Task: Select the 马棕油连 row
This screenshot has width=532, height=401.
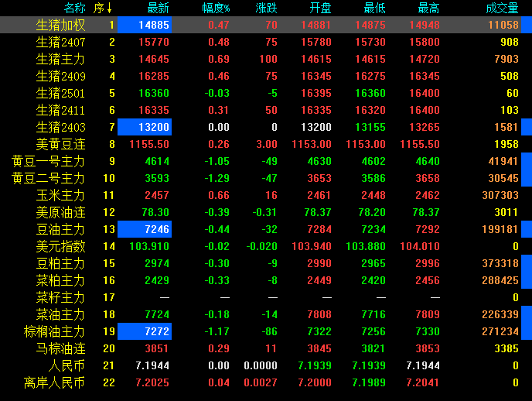Action: (60, 348)
